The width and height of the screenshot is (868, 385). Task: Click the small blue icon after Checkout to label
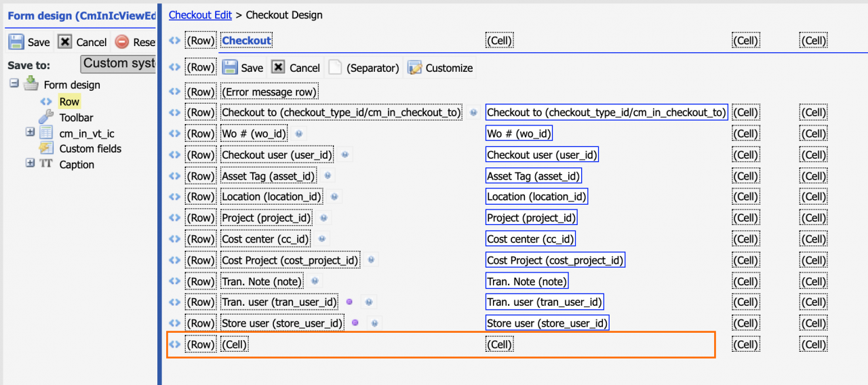point(474,113)
